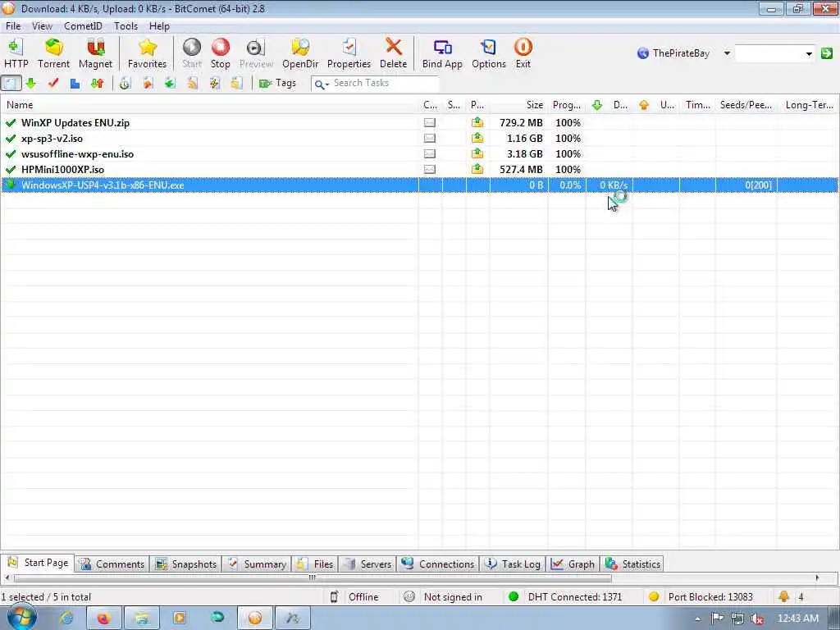Select the WinXP Updates ENU.zip task
This screenshot has height=630, width=840.
419,123
